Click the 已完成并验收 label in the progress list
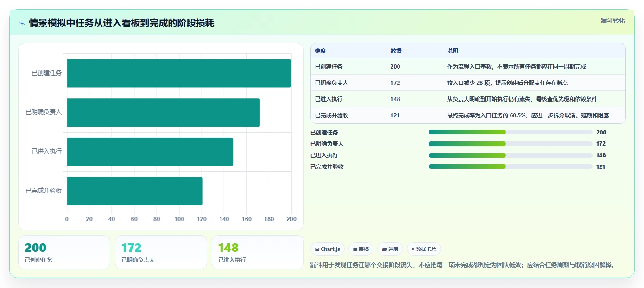Image resolution: width=644 pixels, height=288 pixels. click(327, 167)
